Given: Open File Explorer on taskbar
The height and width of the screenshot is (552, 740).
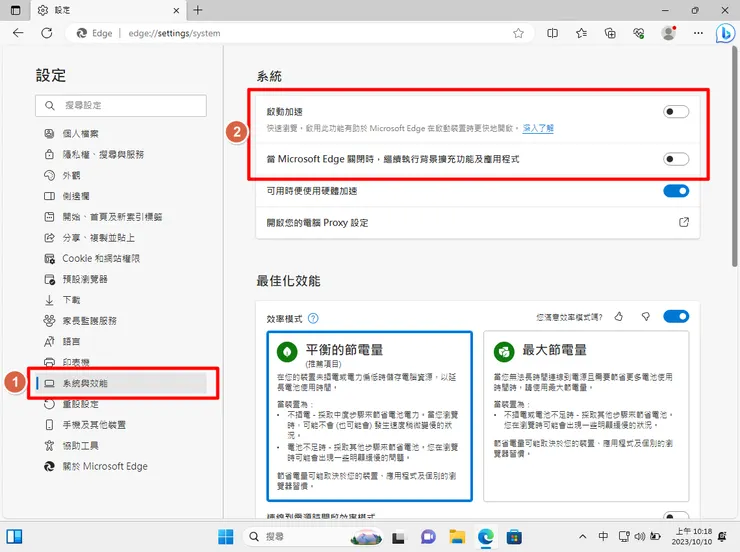Looking at the screenshot, I should pos(457,537).
